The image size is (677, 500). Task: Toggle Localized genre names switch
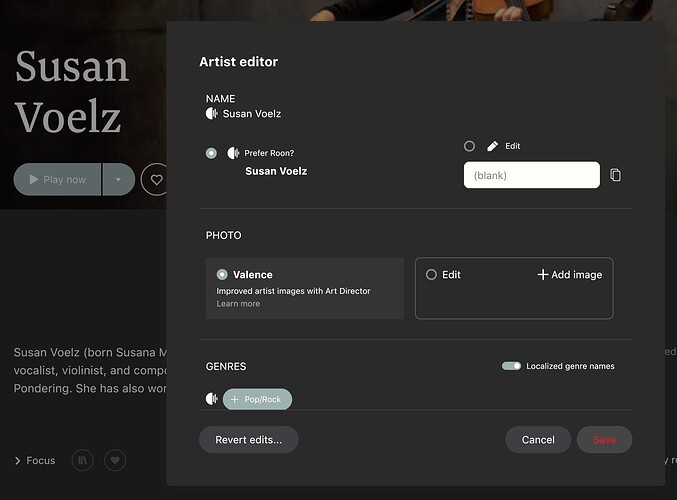point(511,366)
